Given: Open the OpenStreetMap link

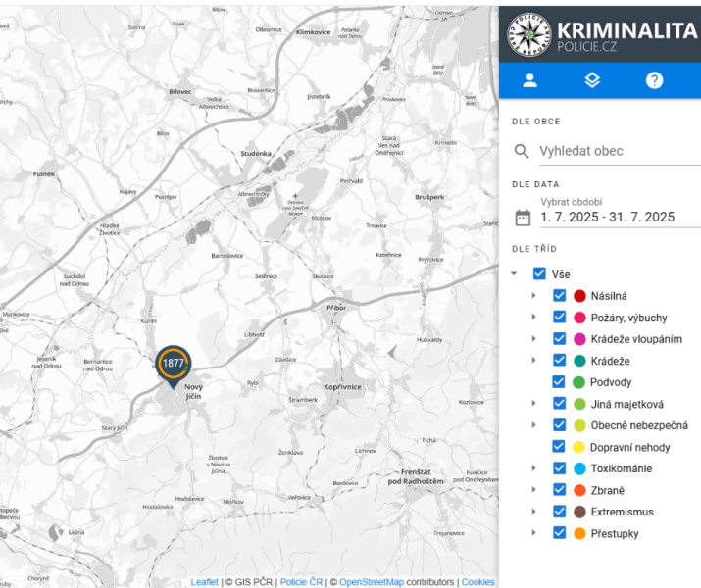Looking at the screenshot, I should [372, 582].
